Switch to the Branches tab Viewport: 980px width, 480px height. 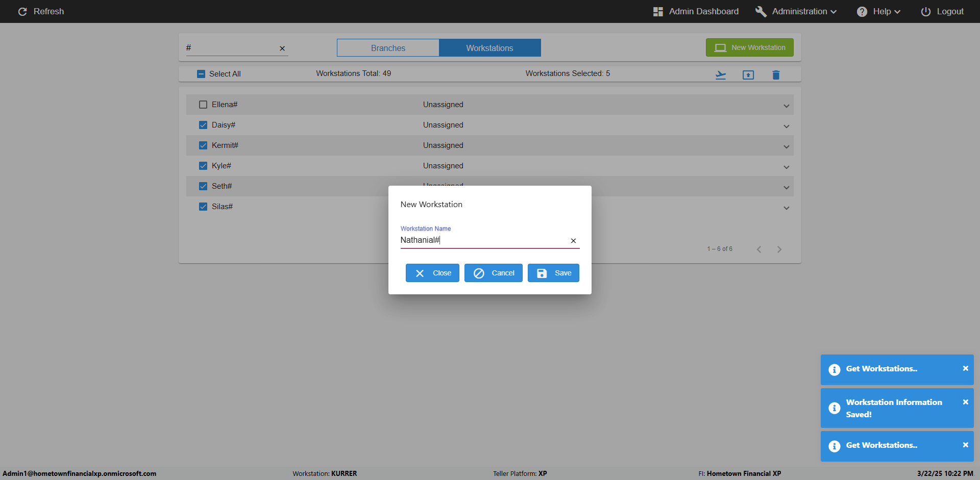pos(388,48)
